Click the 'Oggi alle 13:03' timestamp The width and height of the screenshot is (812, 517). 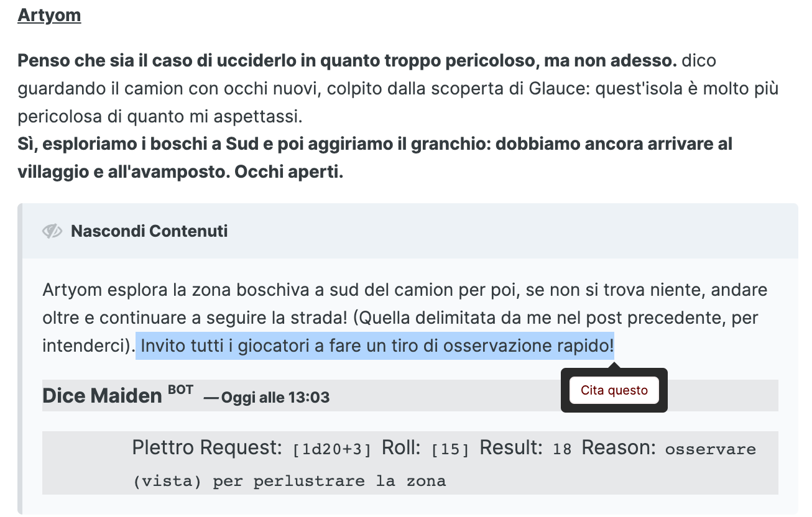click(x=274, y=398)
